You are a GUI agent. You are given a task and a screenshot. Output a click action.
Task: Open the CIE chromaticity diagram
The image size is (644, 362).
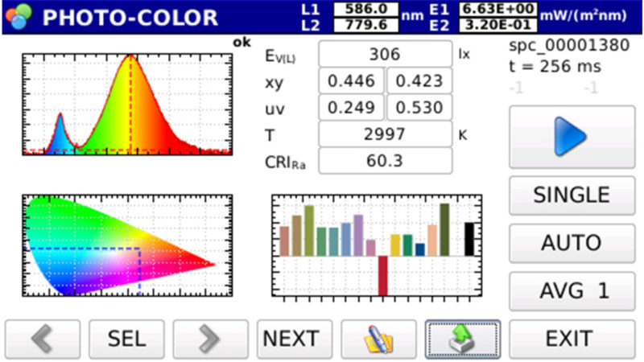point(127,245)
